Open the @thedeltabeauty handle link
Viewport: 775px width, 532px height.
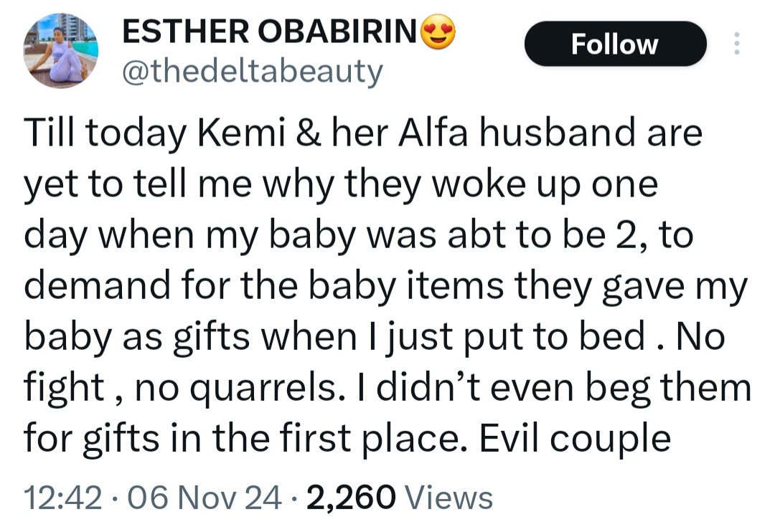pyautogui.click(x=253, y=72)
